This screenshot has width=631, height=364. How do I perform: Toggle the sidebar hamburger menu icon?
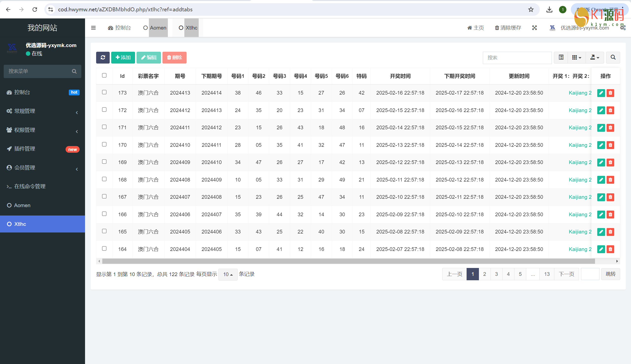tap(93, 28)
